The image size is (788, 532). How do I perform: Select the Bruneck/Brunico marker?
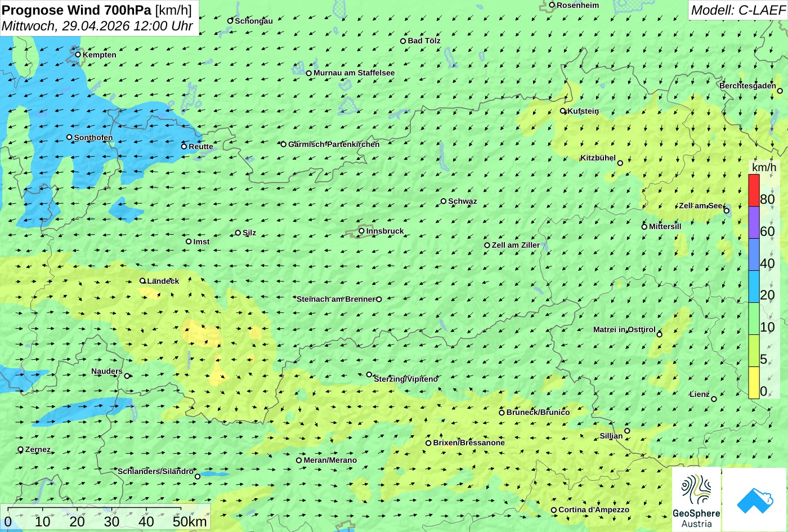pyautogui.click(x=502, y=412)
